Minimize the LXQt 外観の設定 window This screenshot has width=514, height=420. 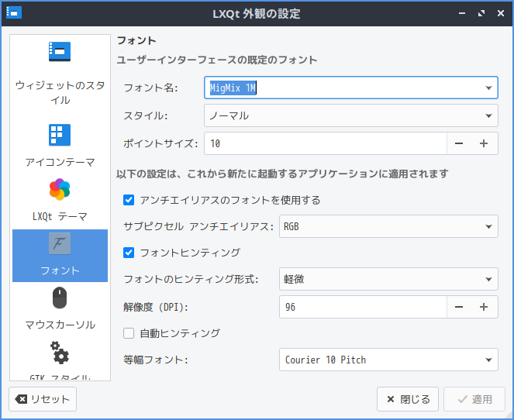(x=462, y=13)
